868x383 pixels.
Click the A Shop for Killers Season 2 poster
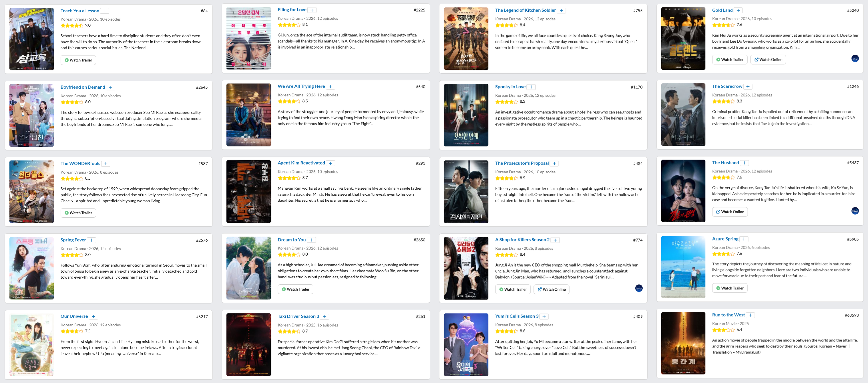(466, 268)
